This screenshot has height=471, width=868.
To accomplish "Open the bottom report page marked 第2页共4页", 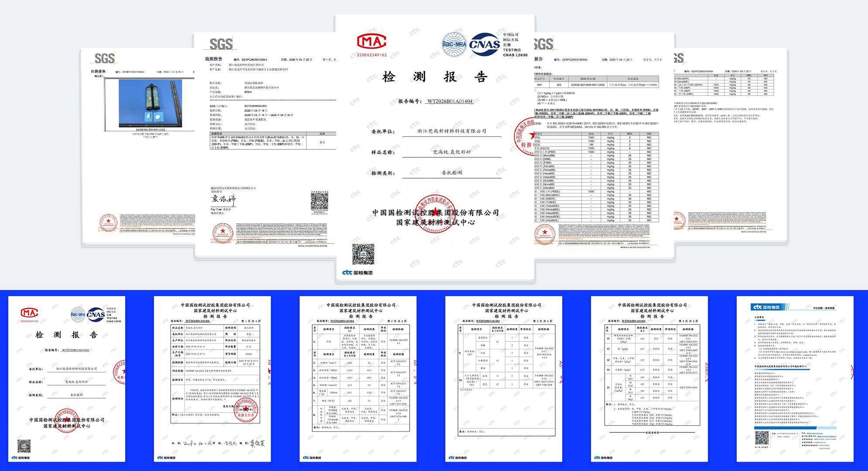I will coord(358,379).
